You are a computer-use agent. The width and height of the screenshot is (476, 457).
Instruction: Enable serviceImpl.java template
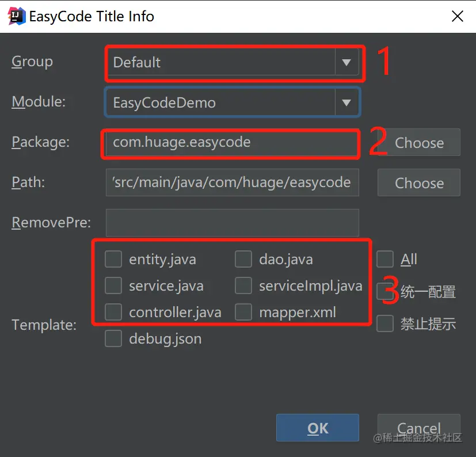tap(243, 285)
